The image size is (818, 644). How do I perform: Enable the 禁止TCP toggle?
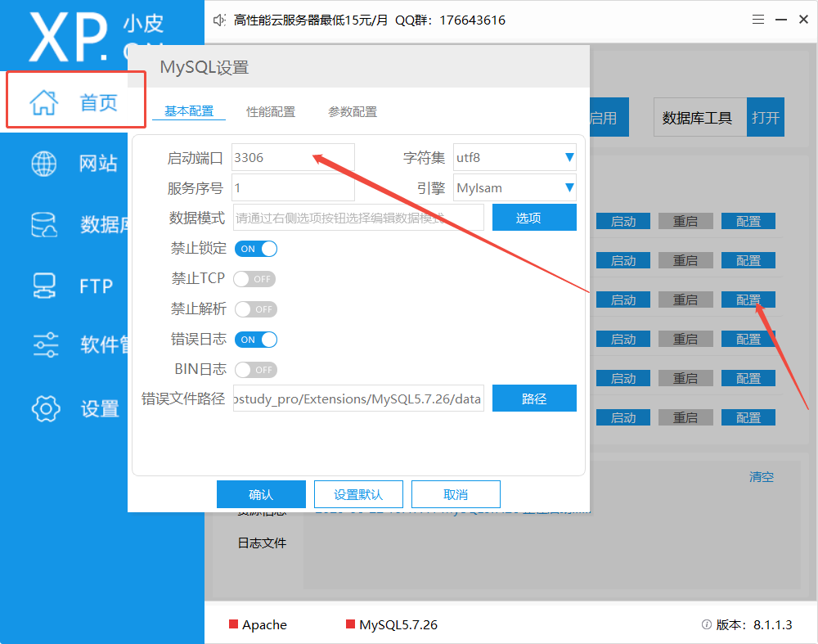pos(255,279)
